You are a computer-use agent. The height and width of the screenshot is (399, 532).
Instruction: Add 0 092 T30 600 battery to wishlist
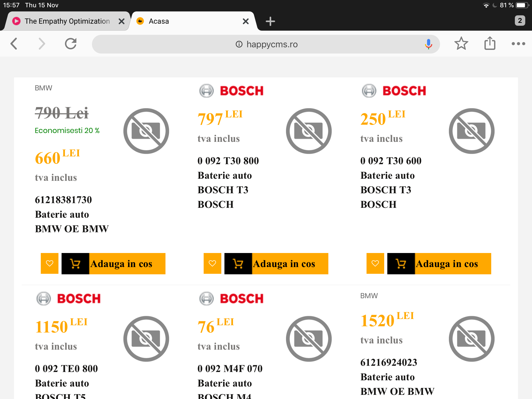375,263
